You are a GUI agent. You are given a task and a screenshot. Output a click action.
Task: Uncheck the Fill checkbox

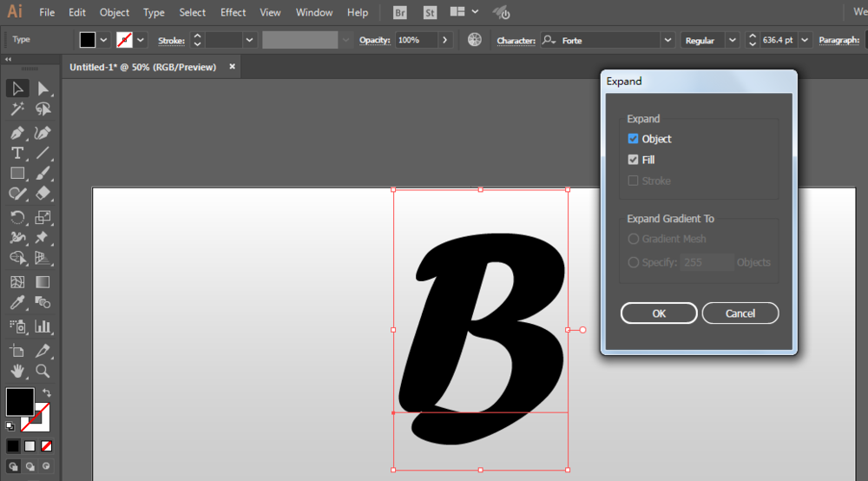[633, 160]
